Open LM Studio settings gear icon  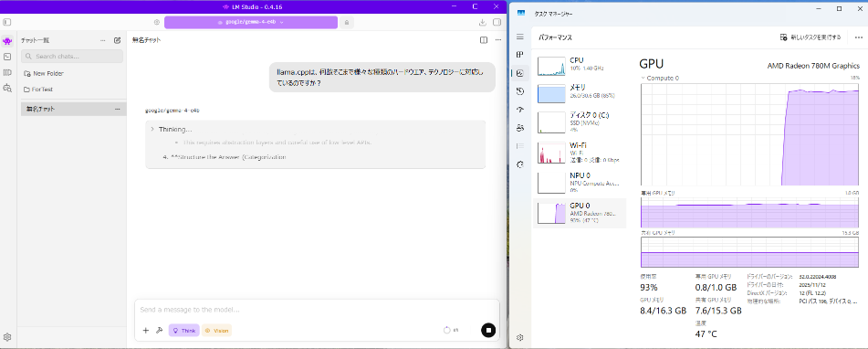pyautogui.click(x=7, y=337)
